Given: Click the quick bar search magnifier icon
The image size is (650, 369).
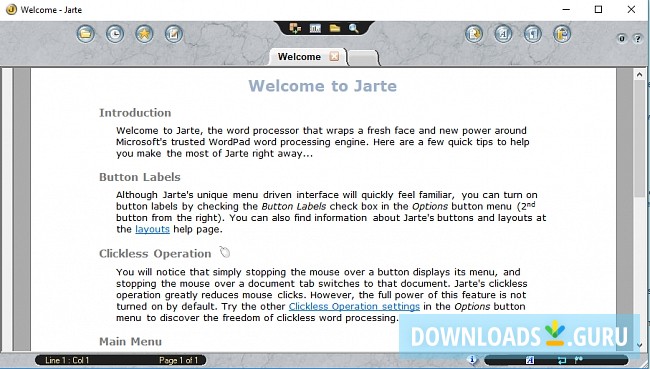Looking at the screenshot, I should point(354,28).
